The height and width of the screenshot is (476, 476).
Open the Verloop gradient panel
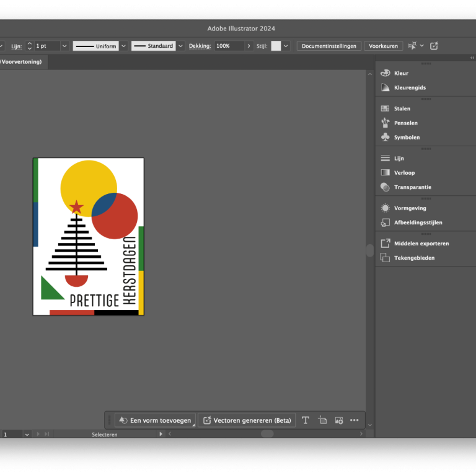404,172
